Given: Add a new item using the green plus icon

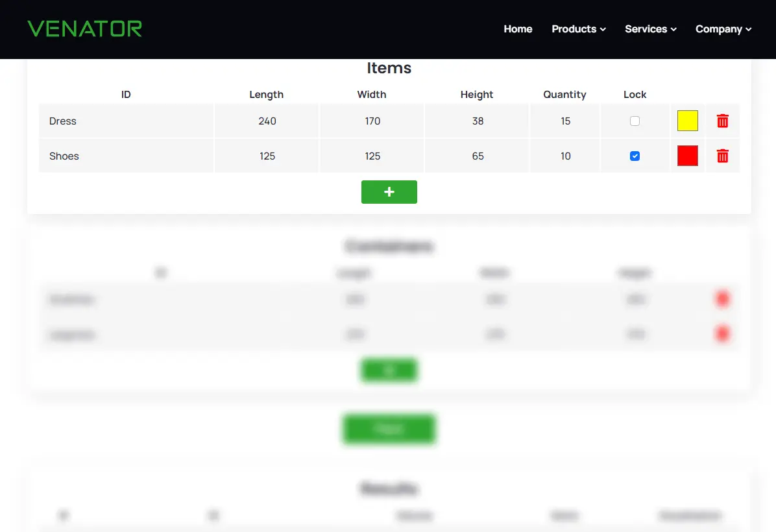Looking at the screenshot, I should [389, 191].
